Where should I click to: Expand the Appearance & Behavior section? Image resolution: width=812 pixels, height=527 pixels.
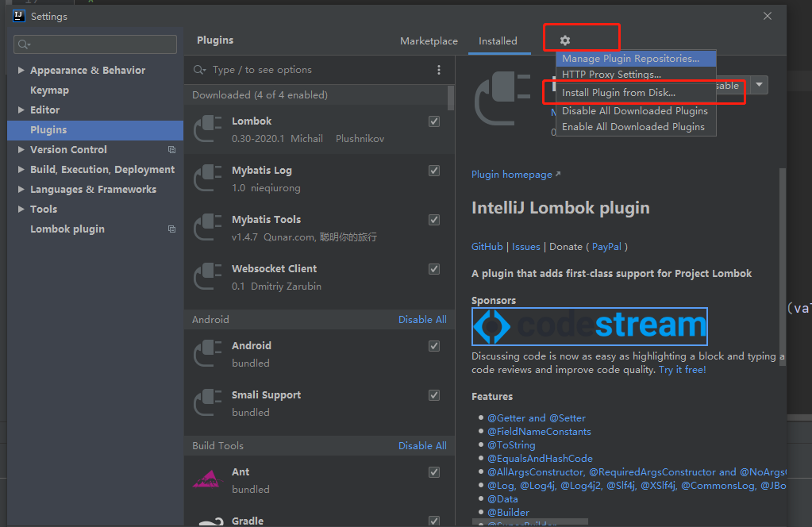(x=21, y=70)
